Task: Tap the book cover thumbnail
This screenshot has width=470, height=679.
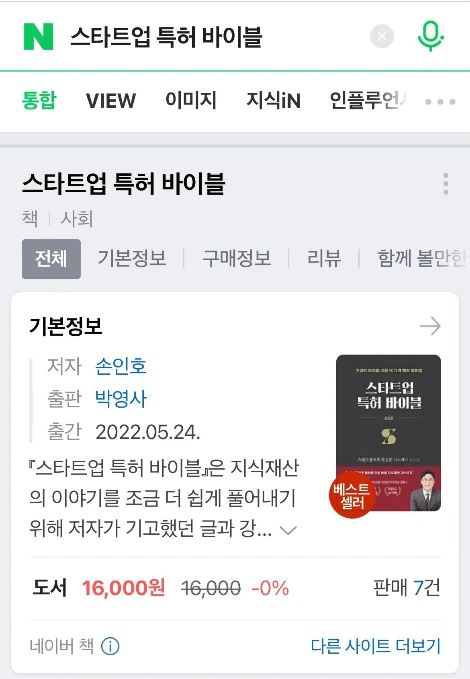Action: coord(388,433)
